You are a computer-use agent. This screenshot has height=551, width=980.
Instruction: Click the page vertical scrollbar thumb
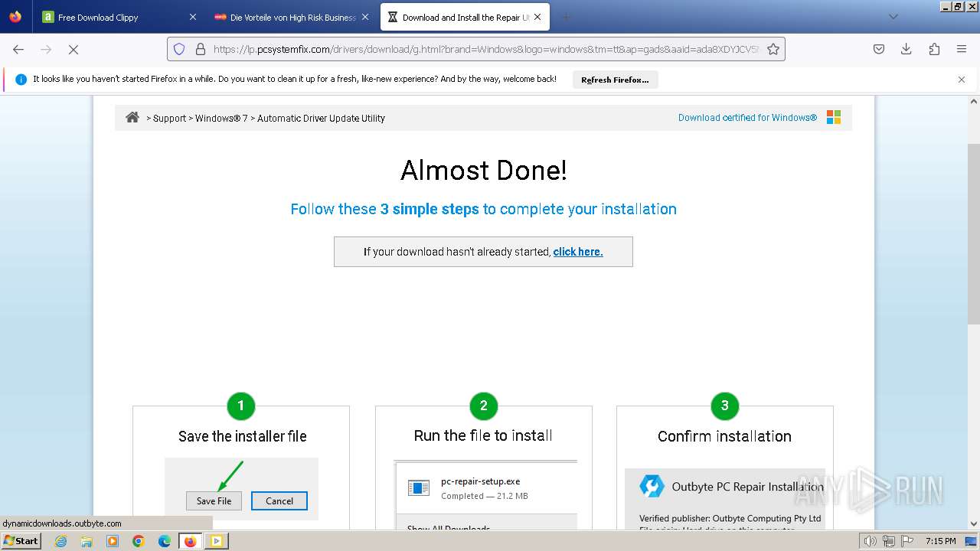974,233
